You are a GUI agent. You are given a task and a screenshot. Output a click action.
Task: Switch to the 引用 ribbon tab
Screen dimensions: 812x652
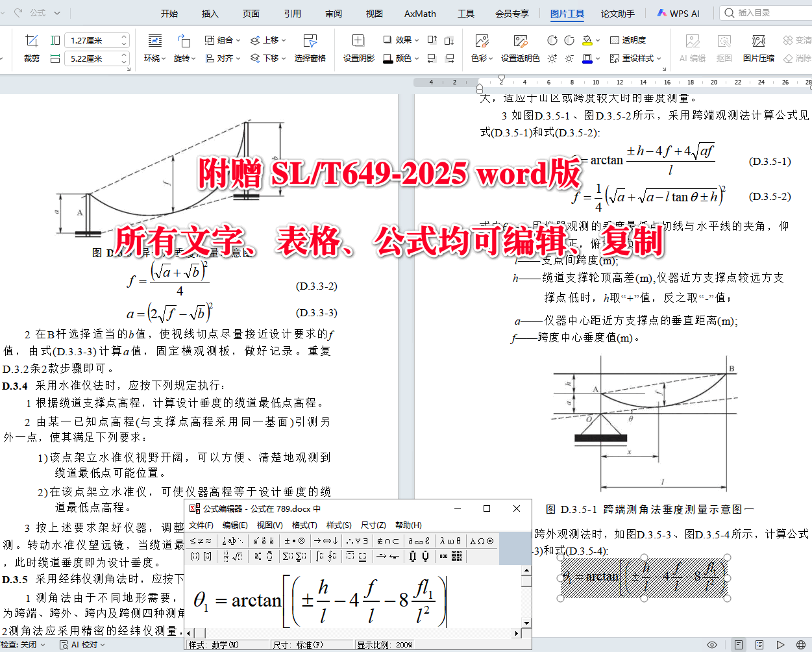[292, 13]
